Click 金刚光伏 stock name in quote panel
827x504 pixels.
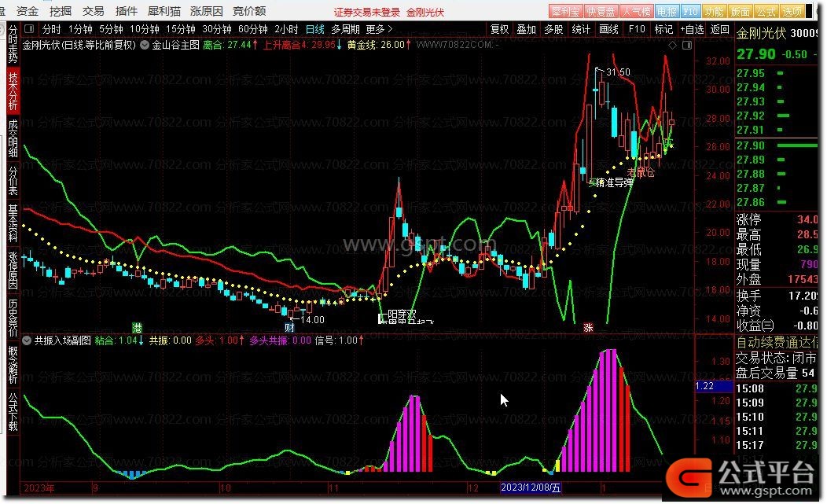coord(761,33)
